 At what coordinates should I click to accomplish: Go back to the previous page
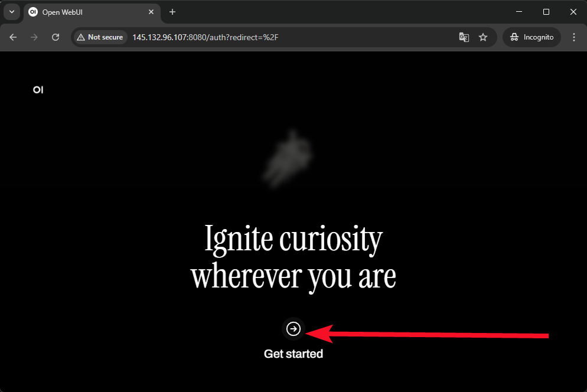pyautogui.click(x=14, y=37)
